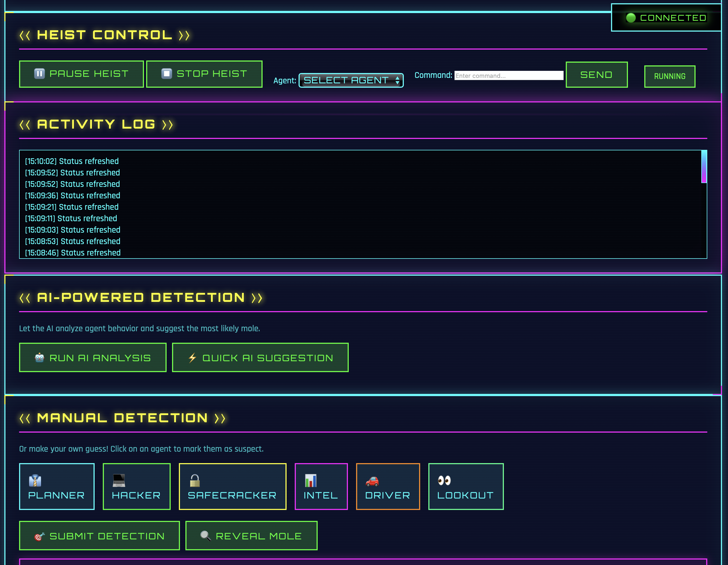Viewport: 728px width, 565px height.
Task: Select the Lookout agent as suspect
Action: [x=465, y=486]
